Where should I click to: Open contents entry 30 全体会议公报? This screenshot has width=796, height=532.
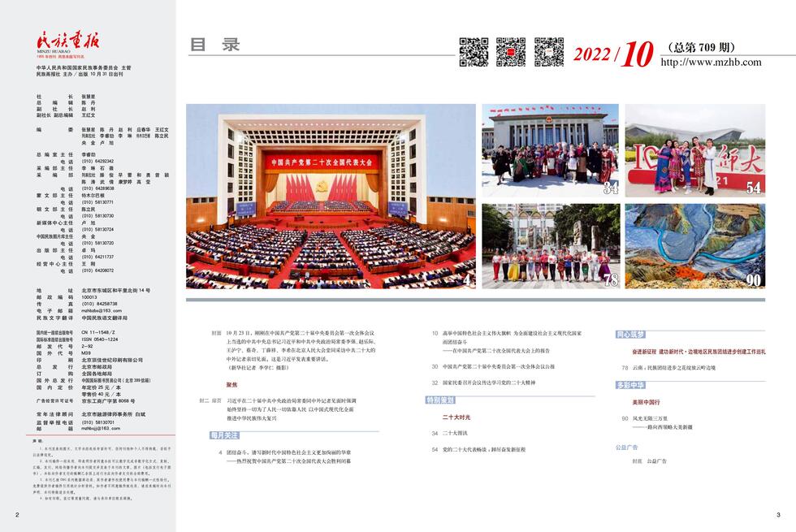493,366
